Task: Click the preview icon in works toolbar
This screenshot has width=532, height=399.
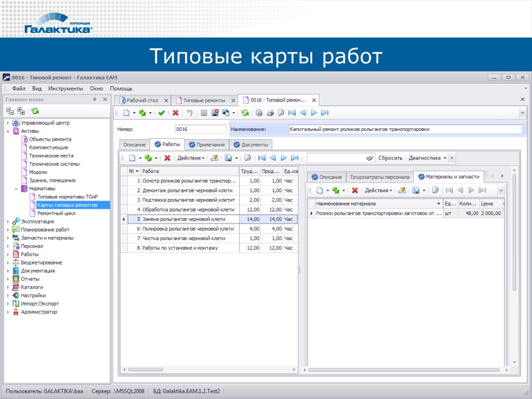Action: point(248,158)
